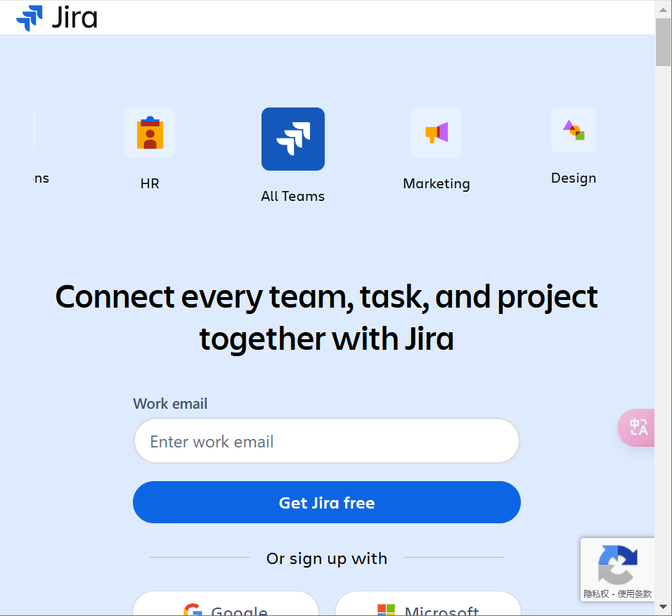Select the All Teams icon
Screen dimensions: 672x616
tap(293, 139)
